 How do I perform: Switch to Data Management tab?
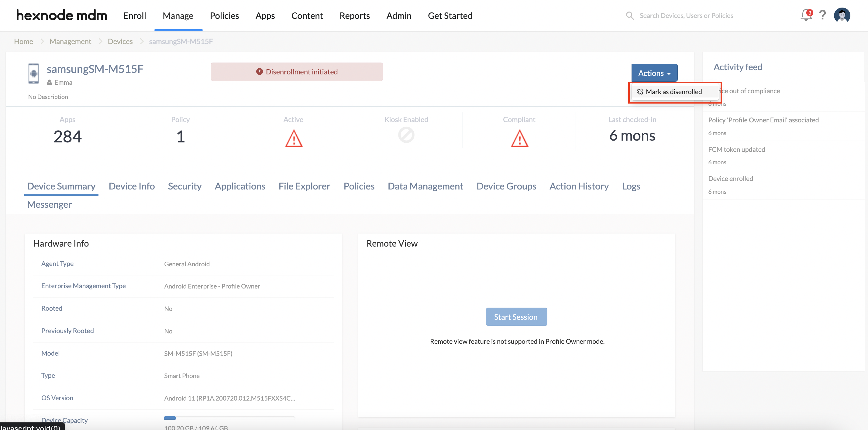[x=425, y=186]
